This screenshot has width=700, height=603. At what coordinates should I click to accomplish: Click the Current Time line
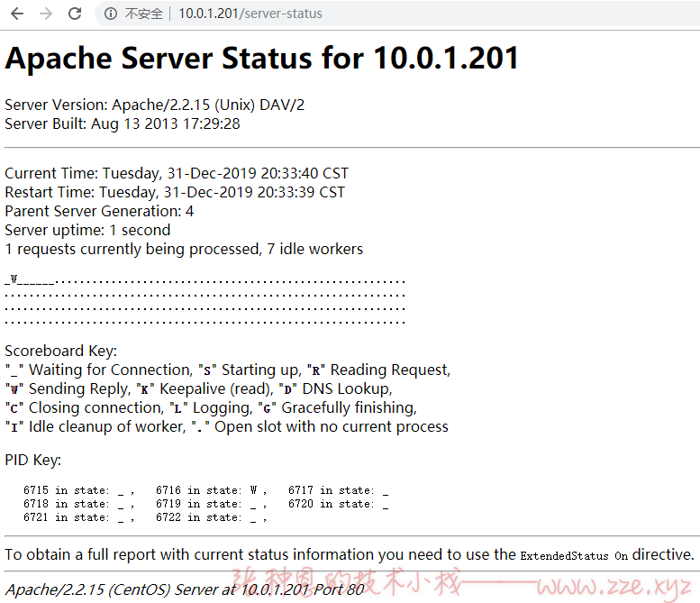tap(177, 173)
